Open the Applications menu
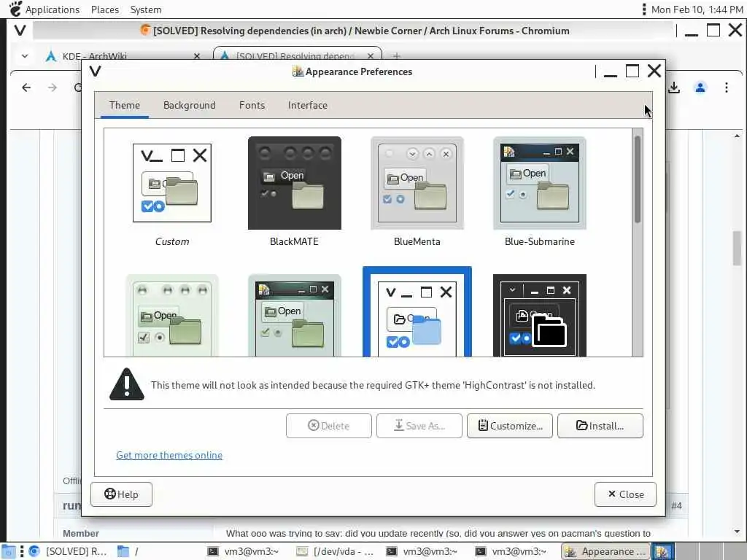The width and height of the screenshot is (747, 560). click(x=53, y=9)
